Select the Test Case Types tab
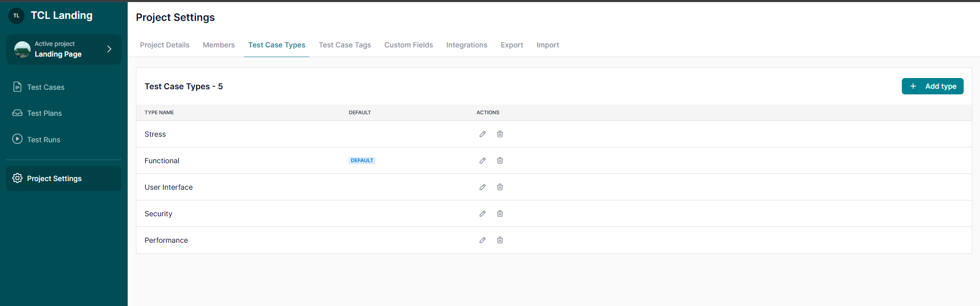 tap(277, 45)
